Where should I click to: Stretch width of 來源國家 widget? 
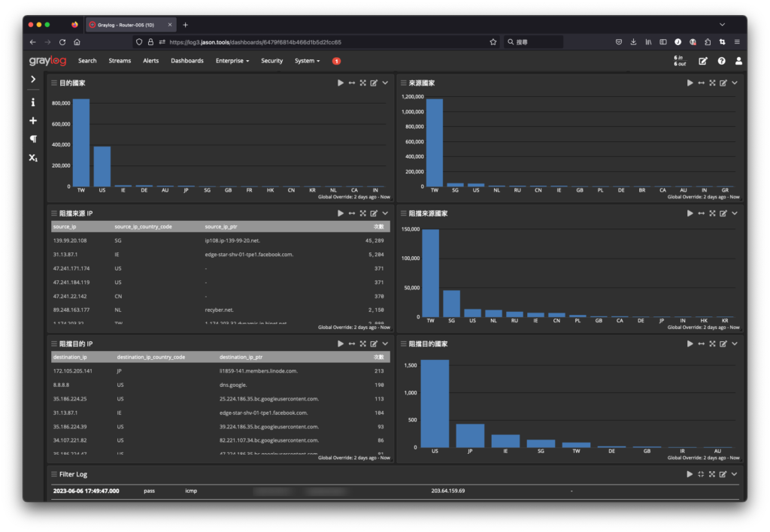tap(702, 83)
